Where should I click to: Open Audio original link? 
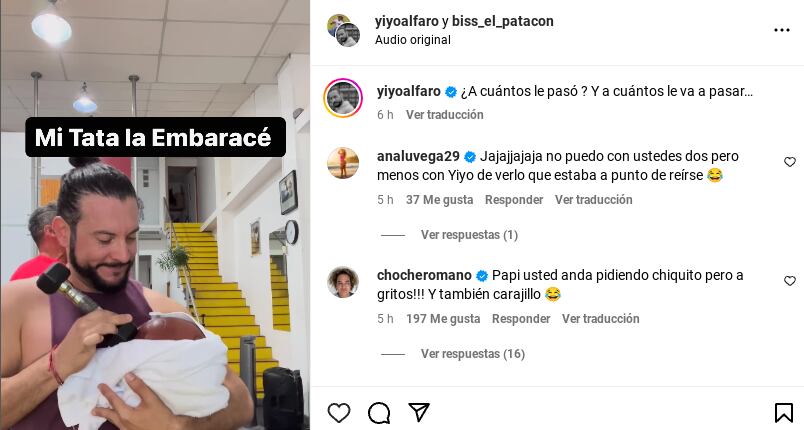413,40
